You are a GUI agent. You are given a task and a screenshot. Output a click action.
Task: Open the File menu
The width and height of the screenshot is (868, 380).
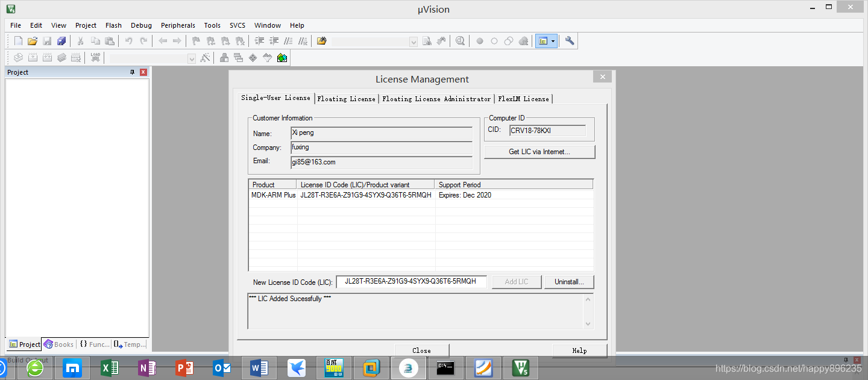[x=16, y=25]
